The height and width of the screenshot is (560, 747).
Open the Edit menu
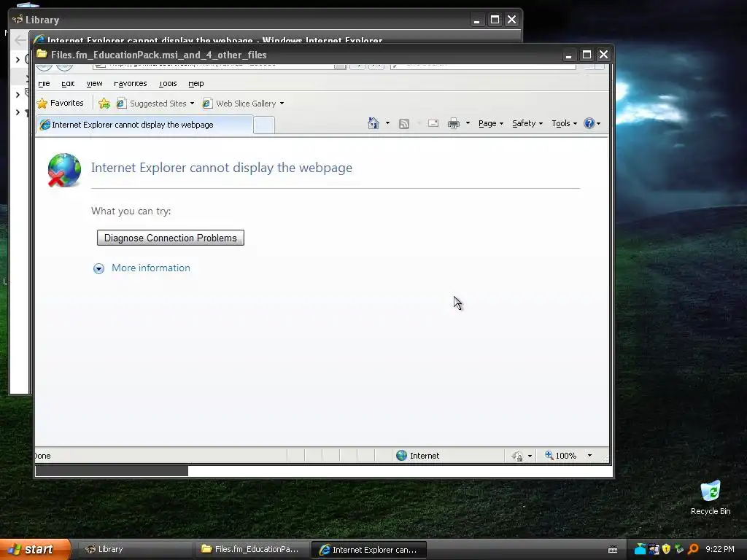coord(68,83)
